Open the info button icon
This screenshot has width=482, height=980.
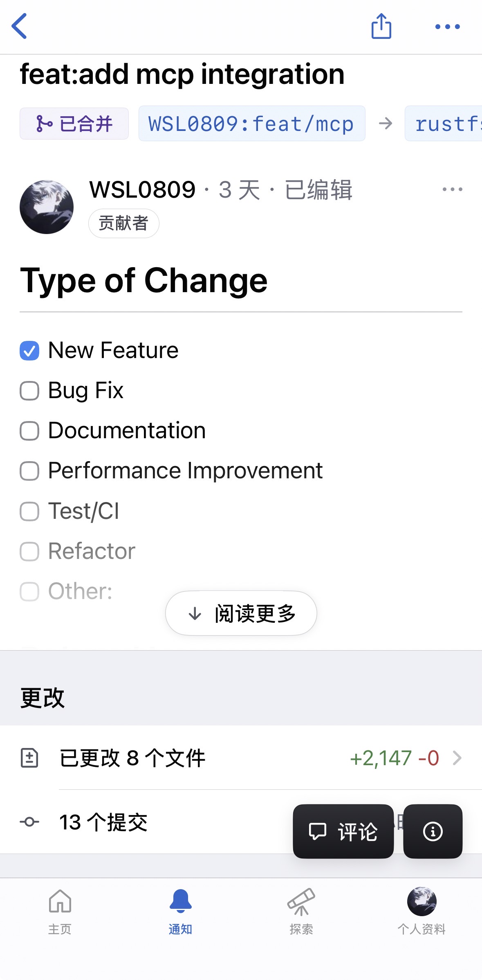coord(433,831)
